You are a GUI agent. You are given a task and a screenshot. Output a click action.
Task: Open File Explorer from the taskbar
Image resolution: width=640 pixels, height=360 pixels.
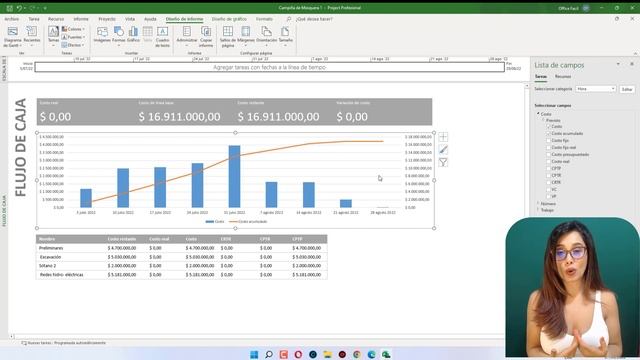click(327, 354)
